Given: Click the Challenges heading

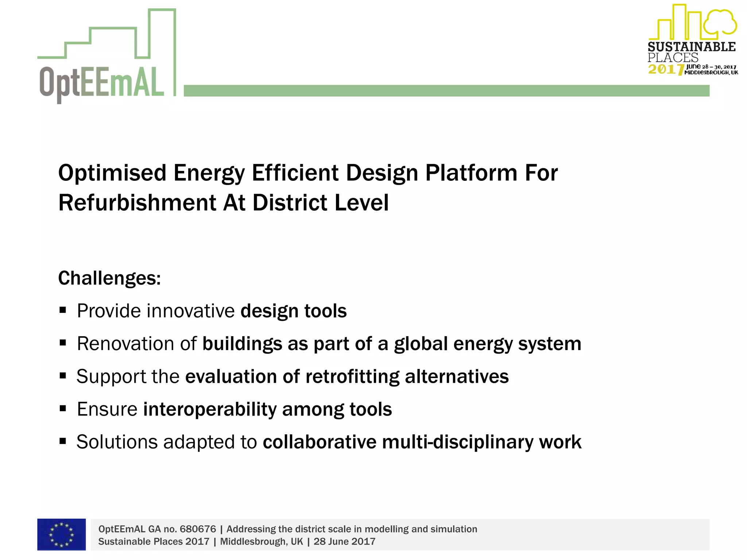Looking at the screenshot, I should click(109, 278).
